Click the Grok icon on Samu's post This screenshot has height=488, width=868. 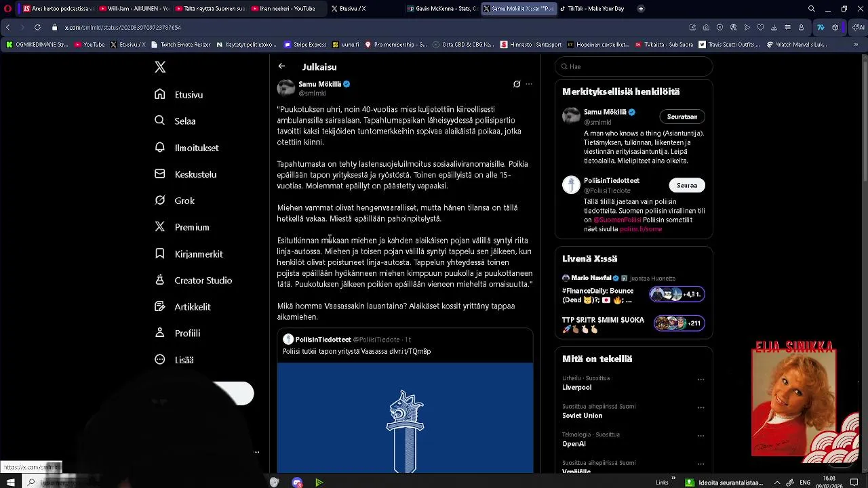coord(517,84)
